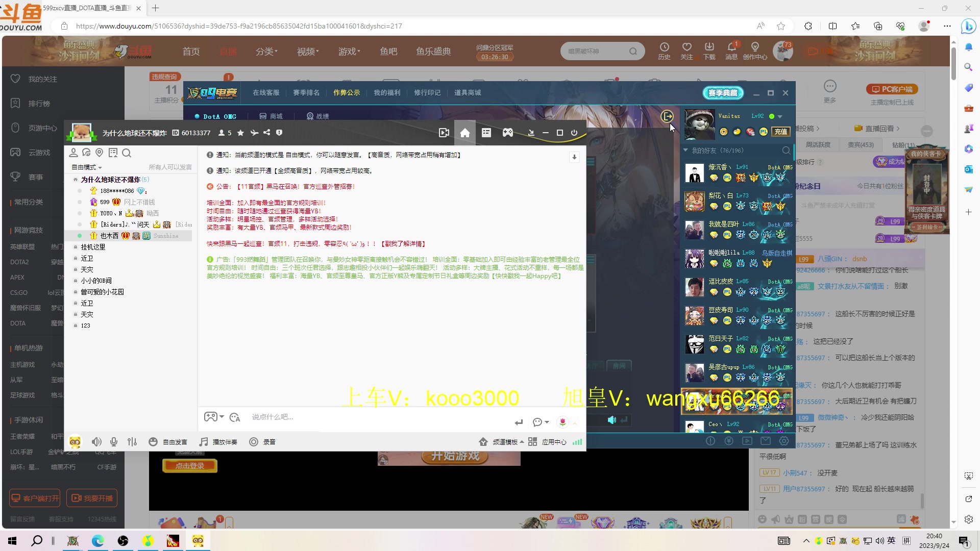
Task: Click the 赛季典藏 button
Action: 723,93
